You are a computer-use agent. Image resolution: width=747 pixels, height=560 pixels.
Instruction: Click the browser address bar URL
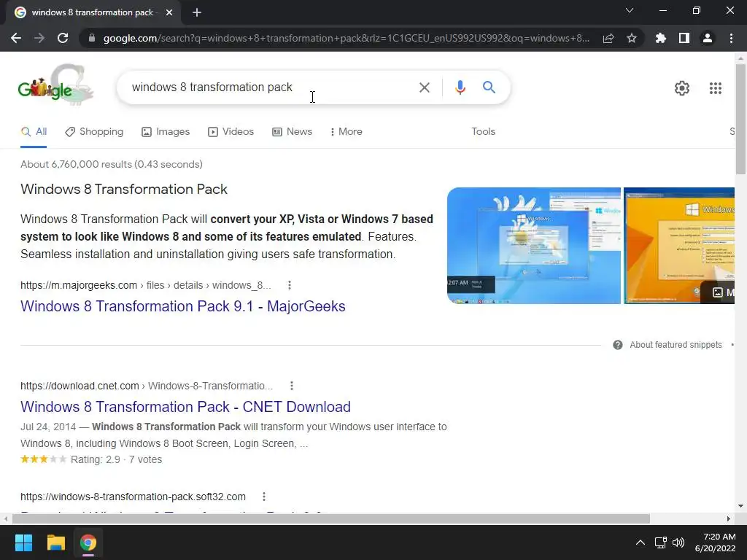347,38
